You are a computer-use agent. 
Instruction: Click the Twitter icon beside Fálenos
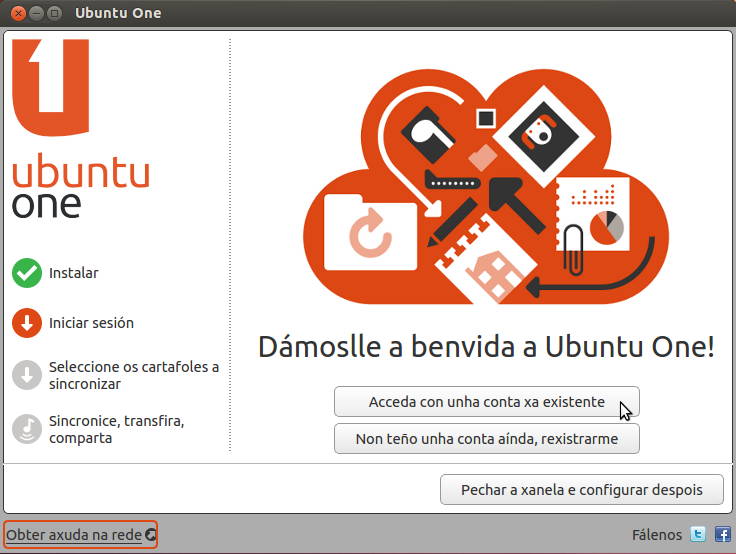(x=698, y=534)
